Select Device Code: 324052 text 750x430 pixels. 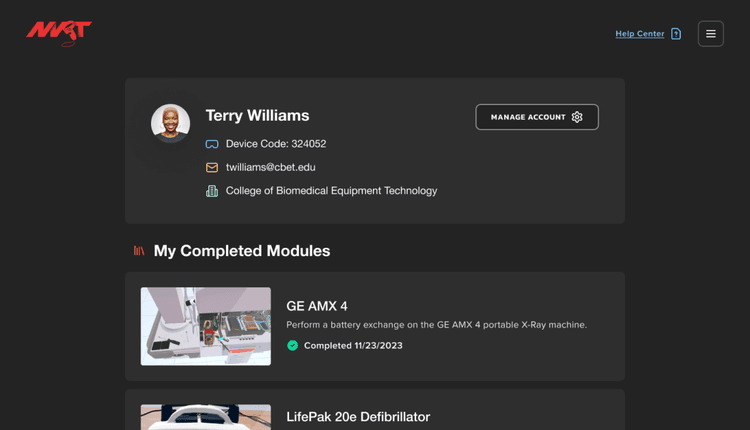276,144
